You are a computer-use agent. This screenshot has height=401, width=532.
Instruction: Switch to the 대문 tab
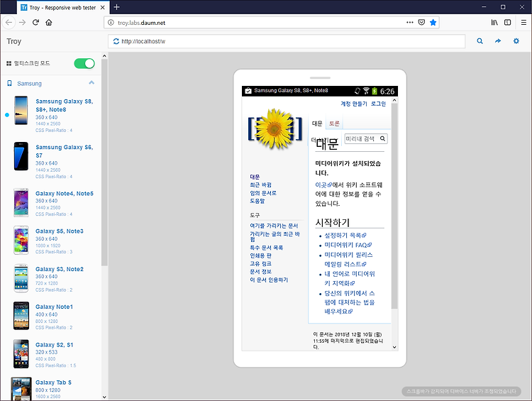pos(317,123)
